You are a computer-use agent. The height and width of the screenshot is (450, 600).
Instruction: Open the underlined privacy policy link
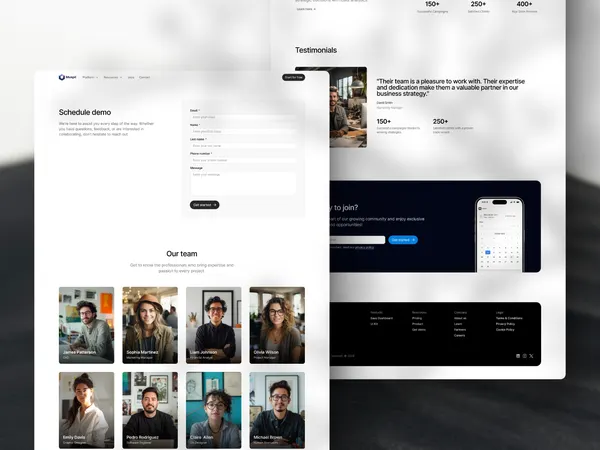coord(364,248)
